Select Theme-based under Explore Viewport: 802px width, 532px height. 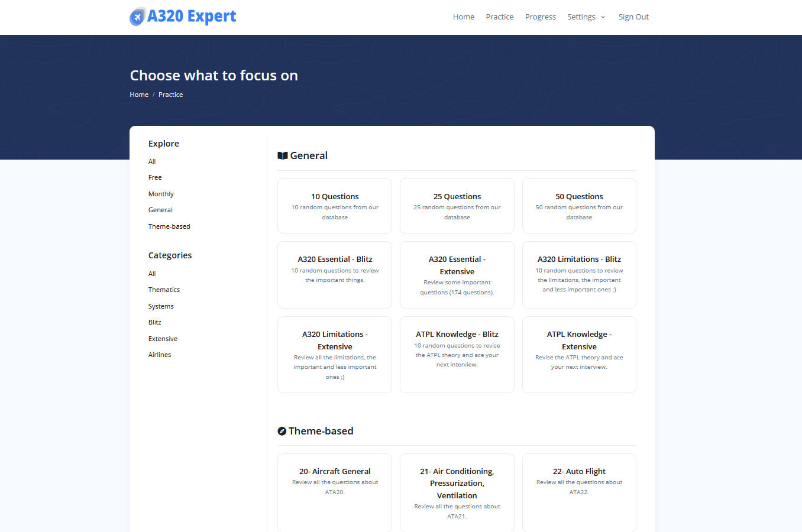[169, 226]
